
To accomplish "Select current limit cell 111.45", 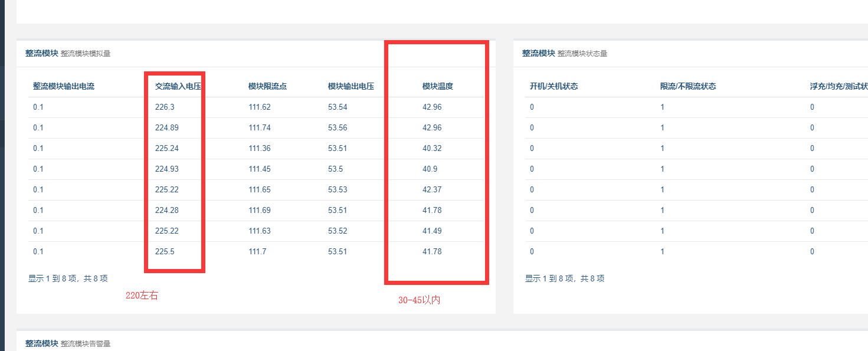I will (x=260, y=169).
